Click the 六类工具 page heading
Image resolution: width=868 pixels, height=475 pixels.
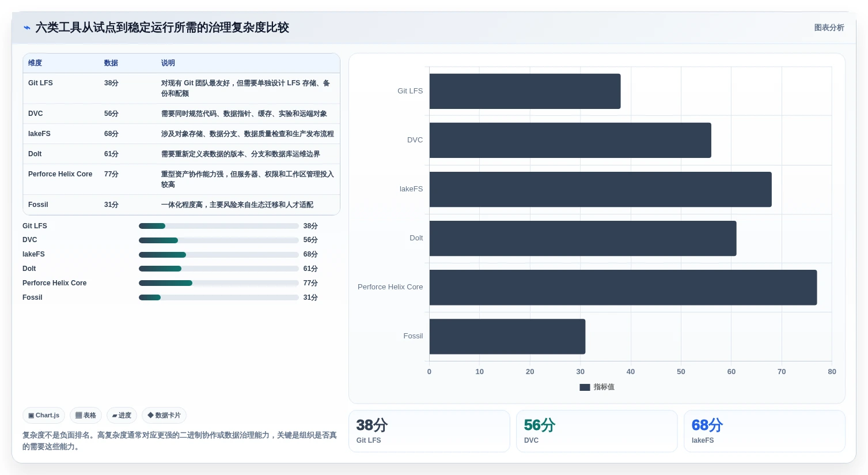click(x=162, y=28)
